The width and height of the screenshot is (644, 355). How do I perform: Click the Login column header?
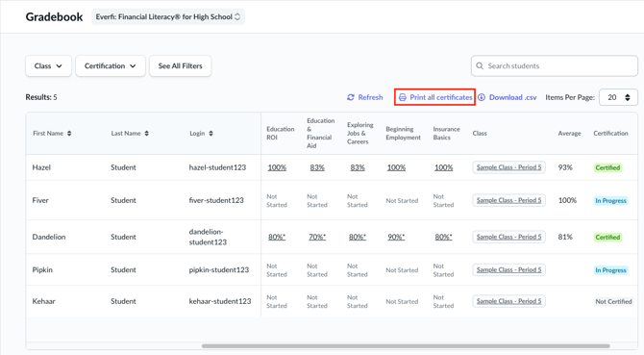(197, 133)
